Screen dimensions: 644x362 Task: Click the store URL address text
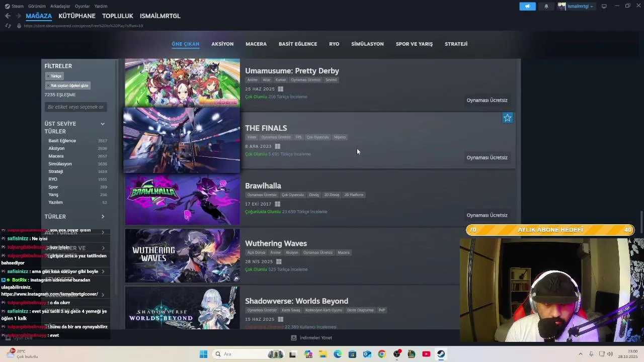coord(83,26)
